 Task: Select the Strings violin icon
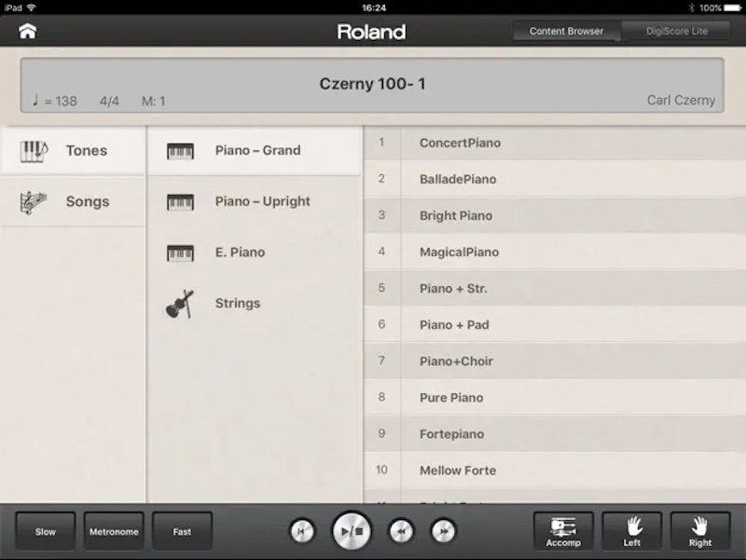click(180, 305)
